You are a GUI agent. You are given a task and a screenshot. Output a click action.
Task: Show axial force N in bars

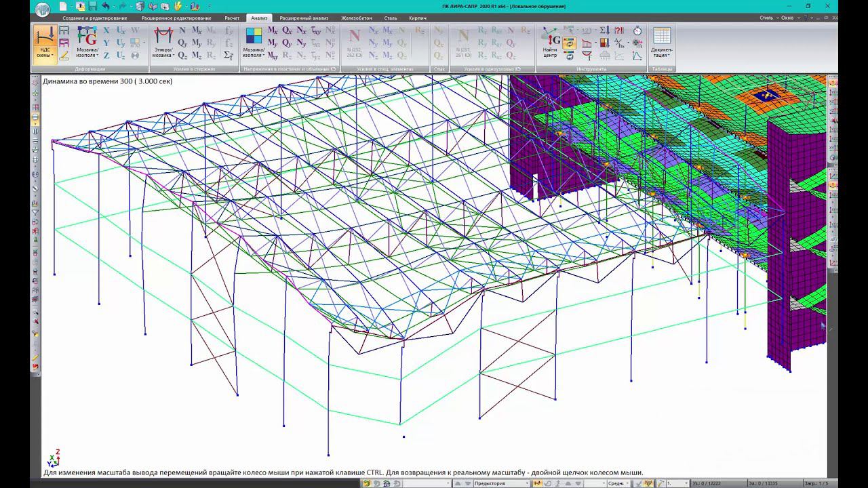point(182,31)
